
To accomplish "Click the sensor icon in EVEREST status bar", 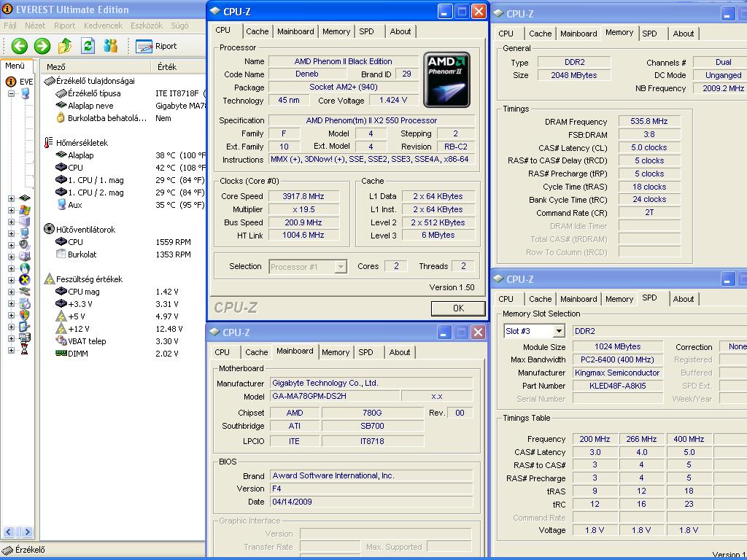I will 7,550.
